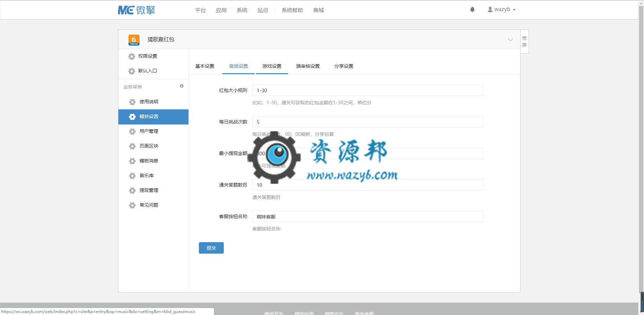Click the gear icon beside 权限设置
Screen dimensions: 644x315
[132, 56]
